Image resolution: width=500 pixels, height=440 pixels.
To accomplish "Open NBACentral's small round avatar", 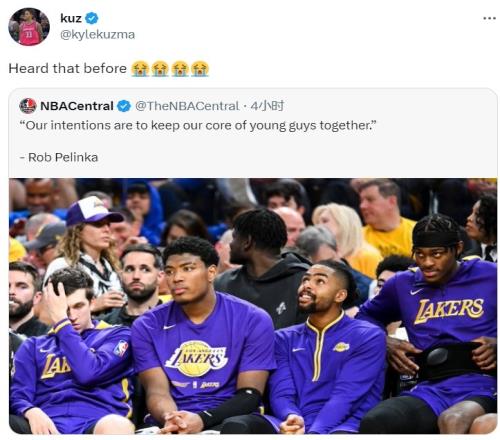I will click(x=28, y=106).
